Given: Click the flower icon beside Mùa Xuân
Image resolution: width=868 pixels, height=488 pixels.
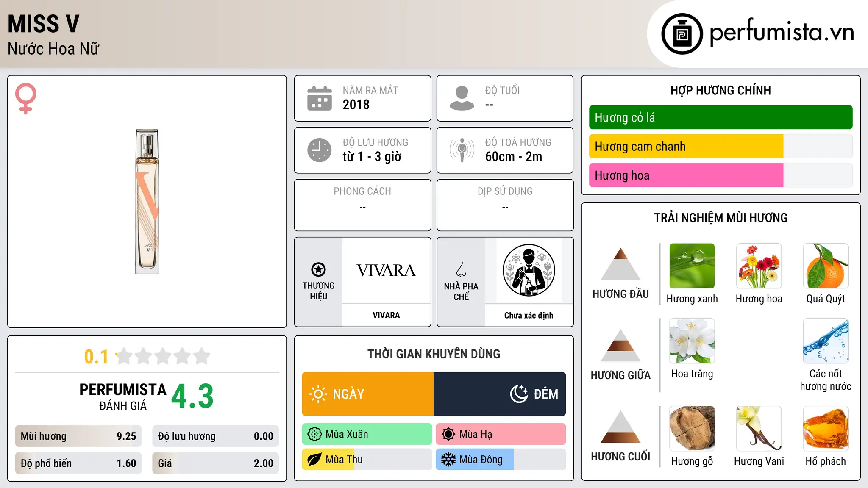Looking at the screenshot, I should coord(314,434).
